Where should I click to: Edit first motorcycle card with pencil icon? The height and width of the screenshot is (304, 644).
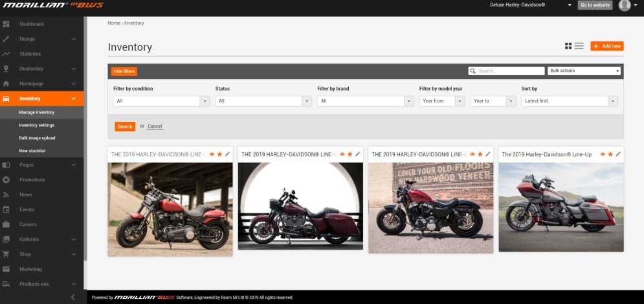(x=228, y=154)
